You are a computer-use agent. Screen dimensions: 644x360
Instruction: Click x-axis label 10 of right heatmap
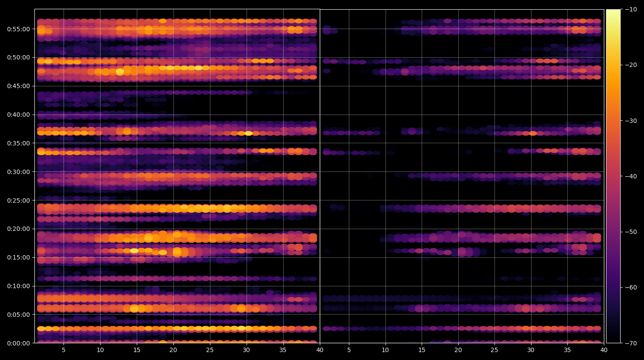(x=385, y=350)
